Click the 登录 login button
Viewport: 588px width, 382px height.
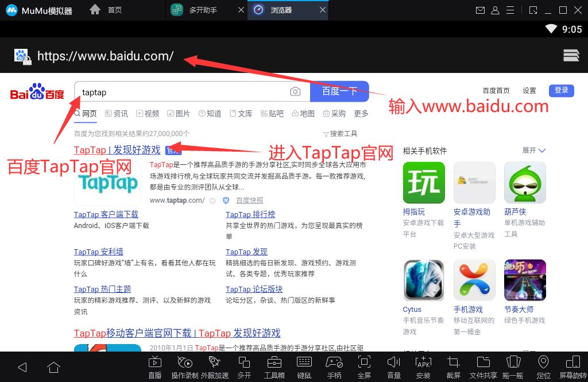pyautogui.click(x=562, y=90)
